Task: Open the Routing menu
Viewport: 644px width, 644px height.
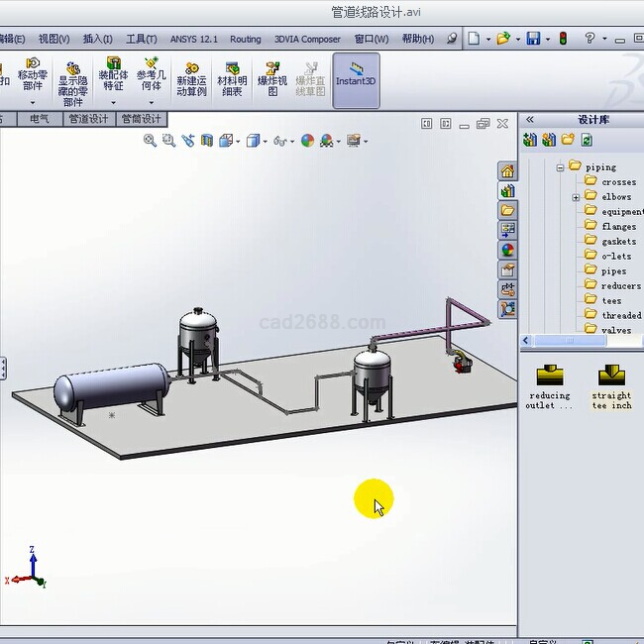Action: coord(245,39)
